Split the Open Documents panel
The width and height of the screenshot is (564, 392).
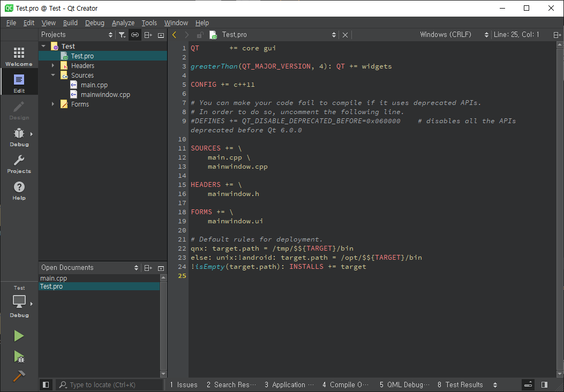tap(148, 268)
